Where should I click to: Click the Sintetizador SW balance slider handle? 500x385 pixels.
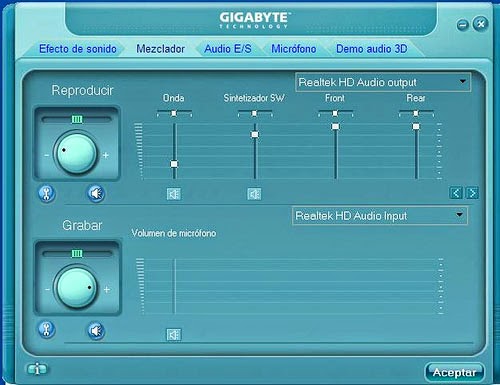(x=254, y=113)
